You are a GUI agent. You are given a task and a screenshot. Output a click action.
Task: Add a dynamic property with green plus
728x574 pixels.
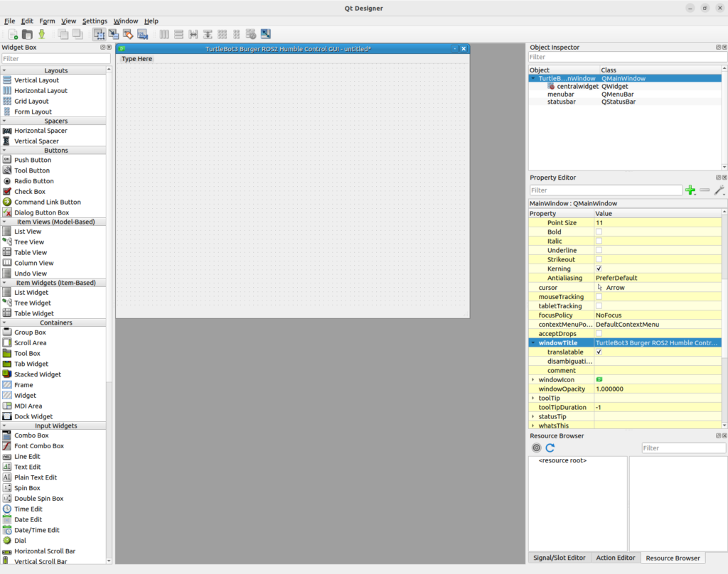point(690,190)
